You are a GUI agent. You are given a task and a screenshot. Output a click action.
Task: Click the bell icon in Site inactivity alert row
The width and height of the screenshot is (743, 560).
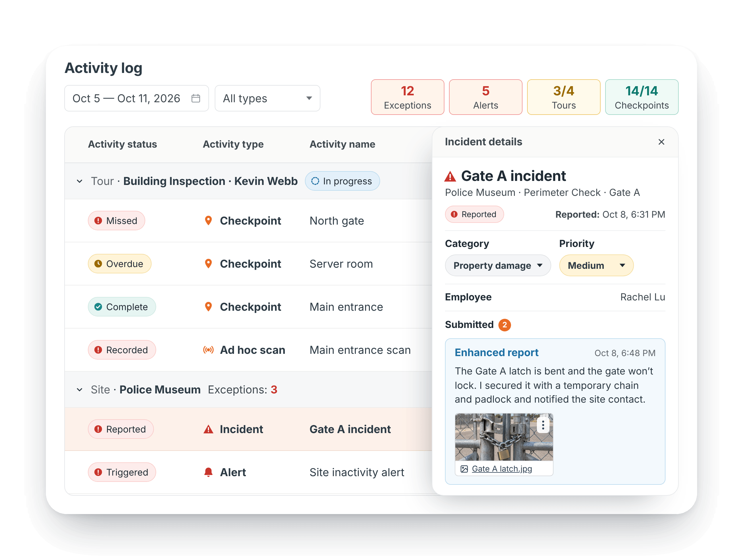pos(208,472)
